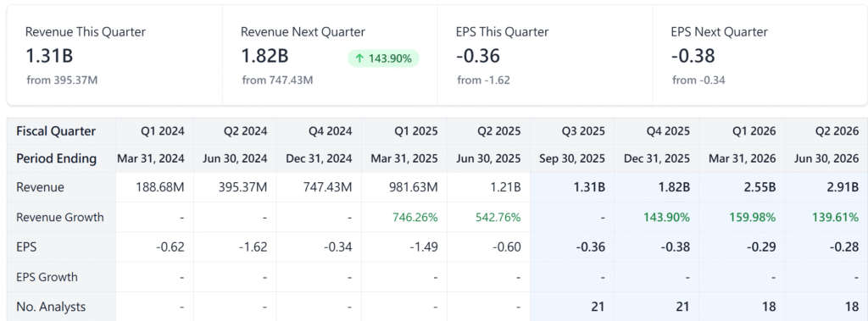Click the 542.76% growth value
Screen dimensions: 868x321
tap(498, 217)
